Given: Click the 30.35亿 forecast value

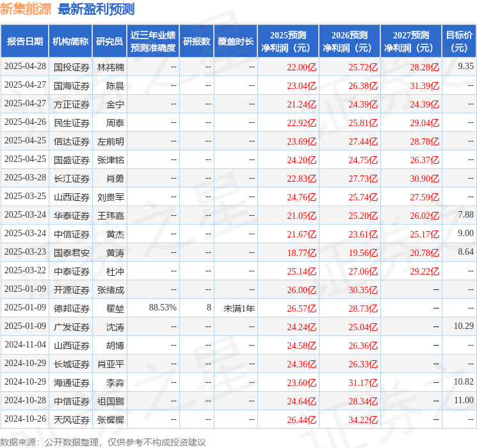Looking at the screenshot, I should pos(363,290).
